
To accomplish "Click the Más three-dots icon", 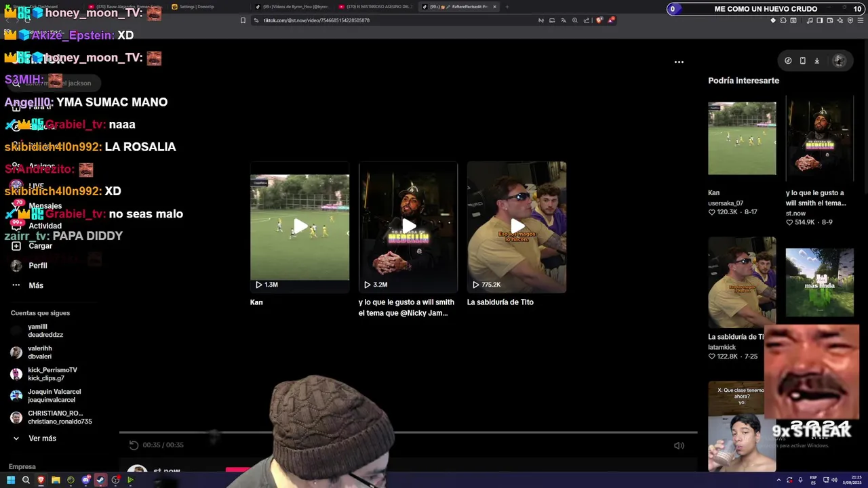I will point(16,285).
